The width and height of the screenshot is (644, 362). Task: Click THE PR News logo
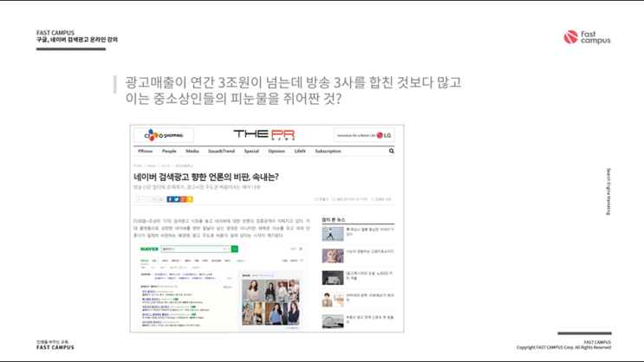tap(264, 134)
